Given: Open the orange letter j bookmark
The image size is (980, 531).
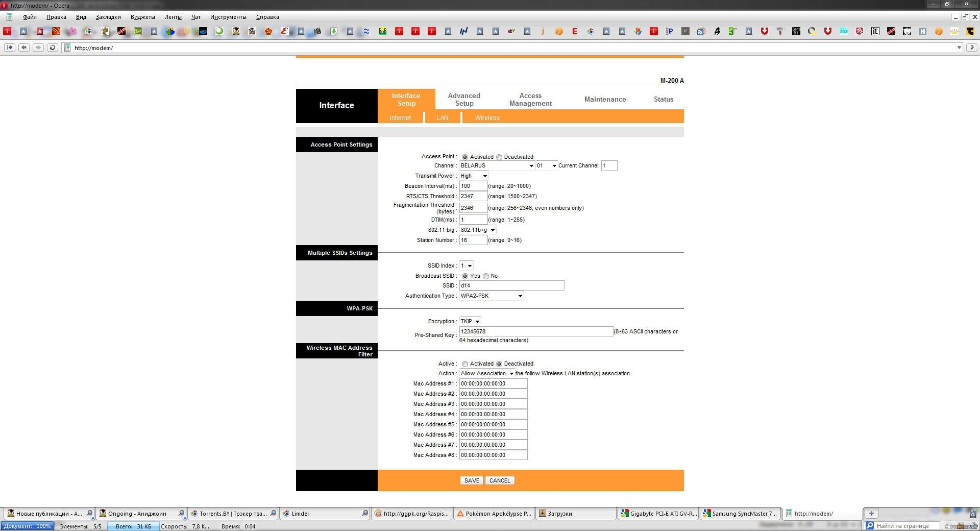Looking at the screenshot, I should (543, 31).
